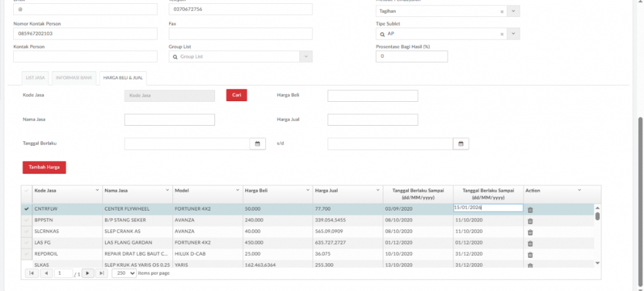Switch to the INFORMASI BANK tab

(x=75, y=78)
